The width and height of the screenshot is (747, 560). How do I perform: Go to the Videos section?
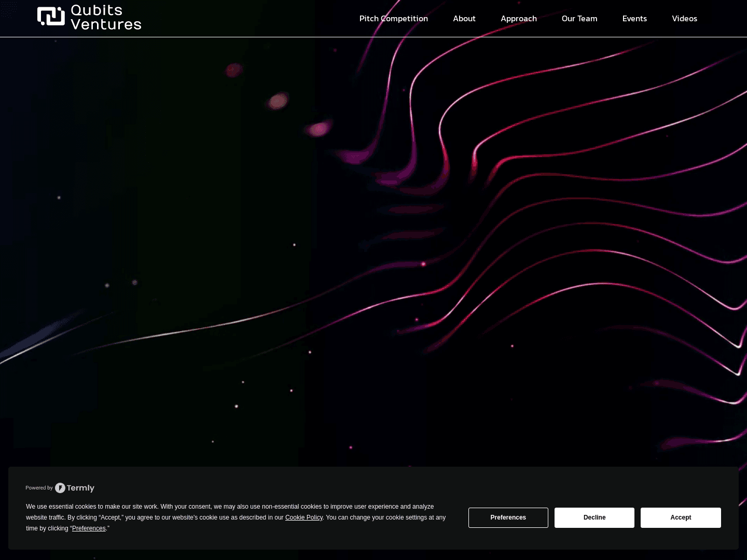[684, 19]
